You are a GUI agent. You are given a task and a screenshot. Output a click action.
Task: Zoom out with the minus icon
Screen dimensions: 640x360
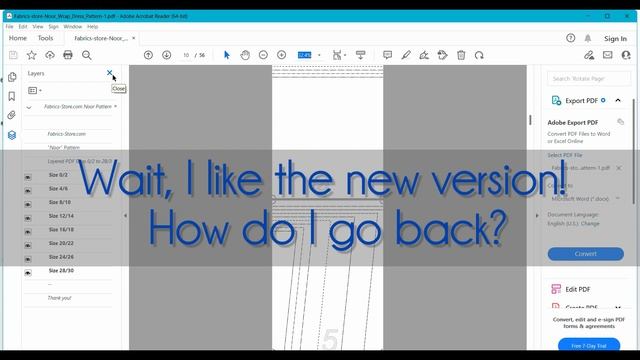[x=263, y=55]
